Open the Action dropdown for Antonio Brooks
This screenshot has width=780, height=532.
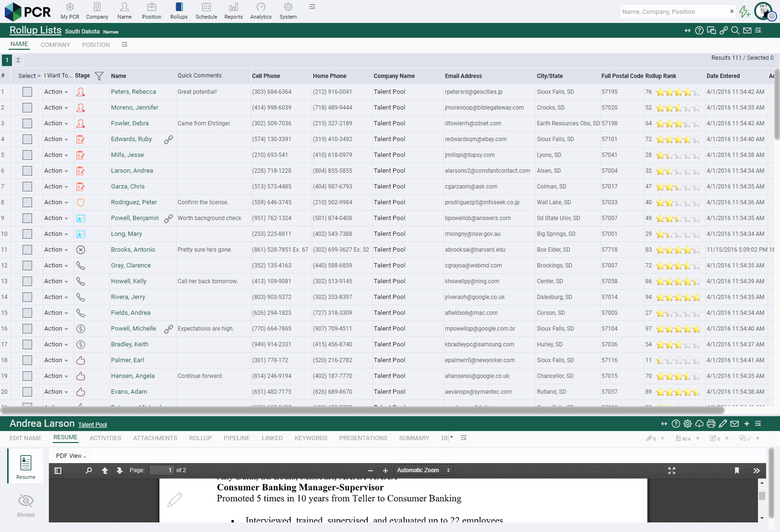[56, 249]
